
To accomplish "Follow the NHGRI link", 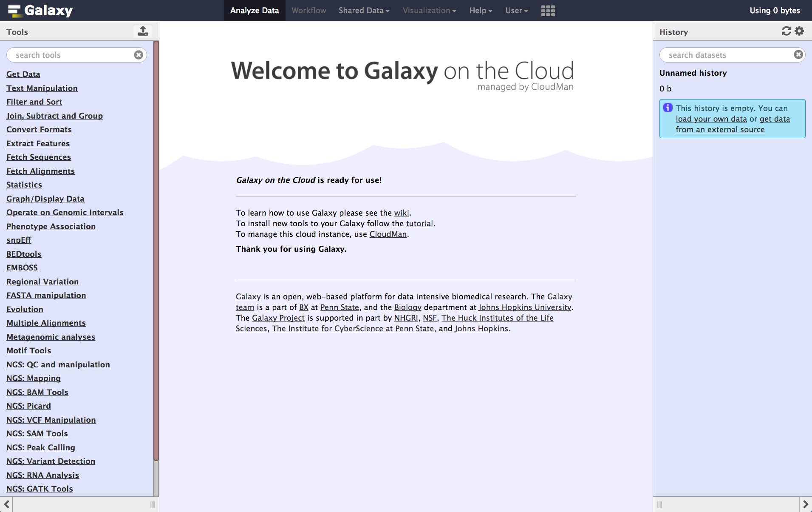I will click(x=406, y=318).
